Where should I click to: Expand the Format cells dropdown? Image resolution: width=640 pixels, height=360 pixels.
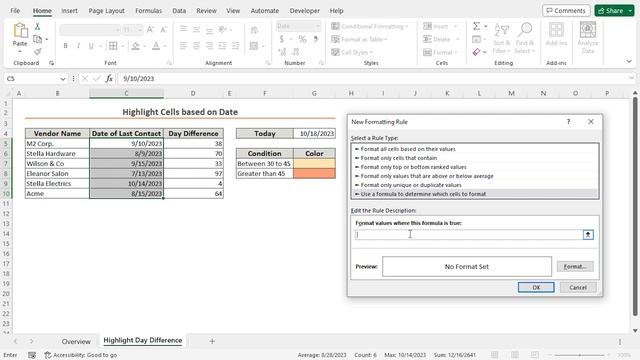tap(456, 52)
